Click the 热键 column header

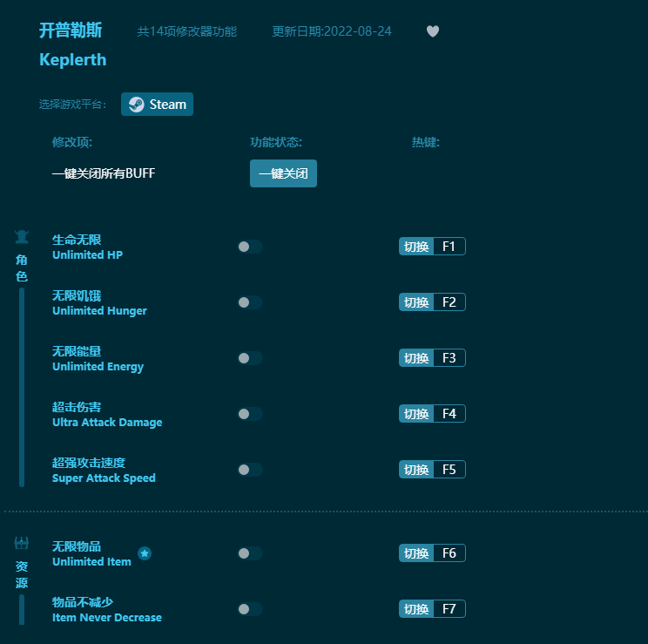point(426,142)
